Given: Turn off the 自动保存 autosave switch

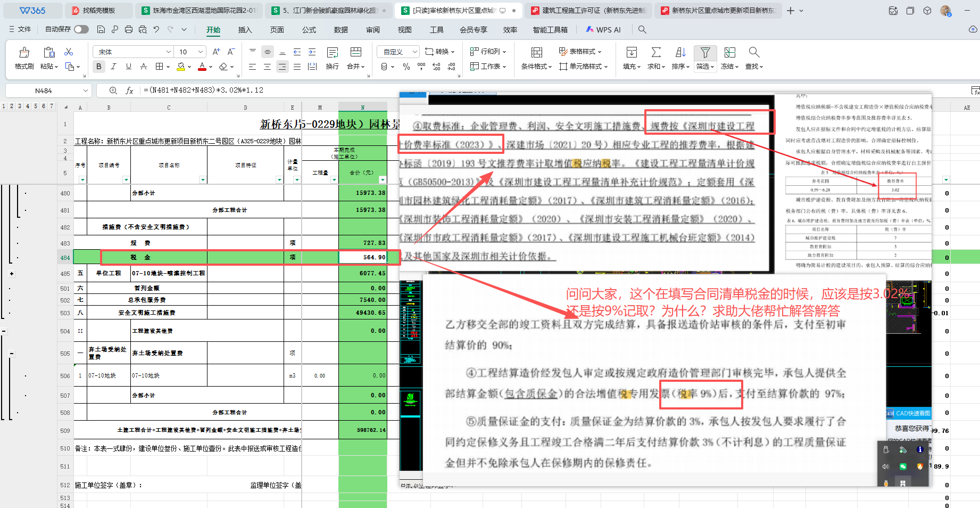Looking at the screenshot, I should (x=81, y=29).
